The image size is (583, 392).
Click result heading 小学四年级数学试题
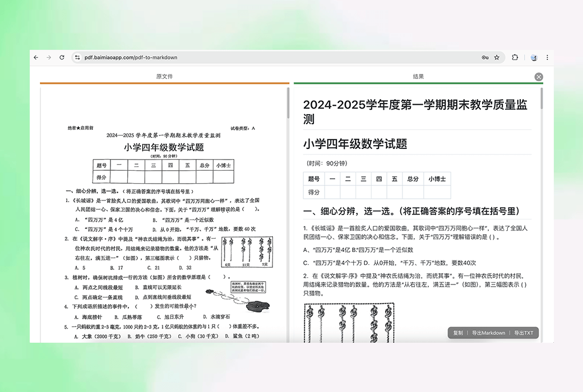[355, 144]
